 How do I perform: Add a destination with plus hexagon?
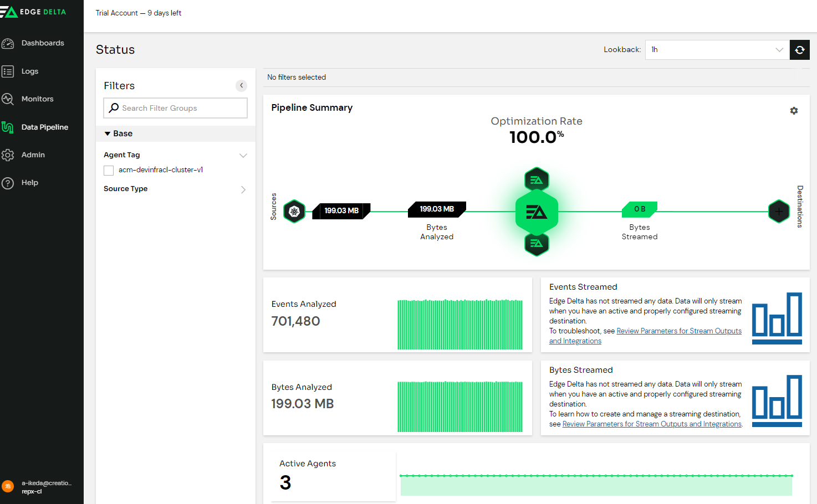pyautogui.click(x=779, y=212)
